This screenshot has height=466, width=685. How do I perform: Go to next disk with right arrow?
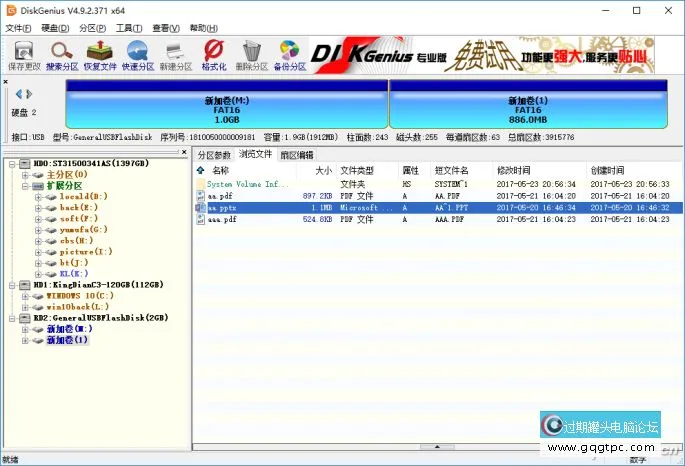coord(29,94)
